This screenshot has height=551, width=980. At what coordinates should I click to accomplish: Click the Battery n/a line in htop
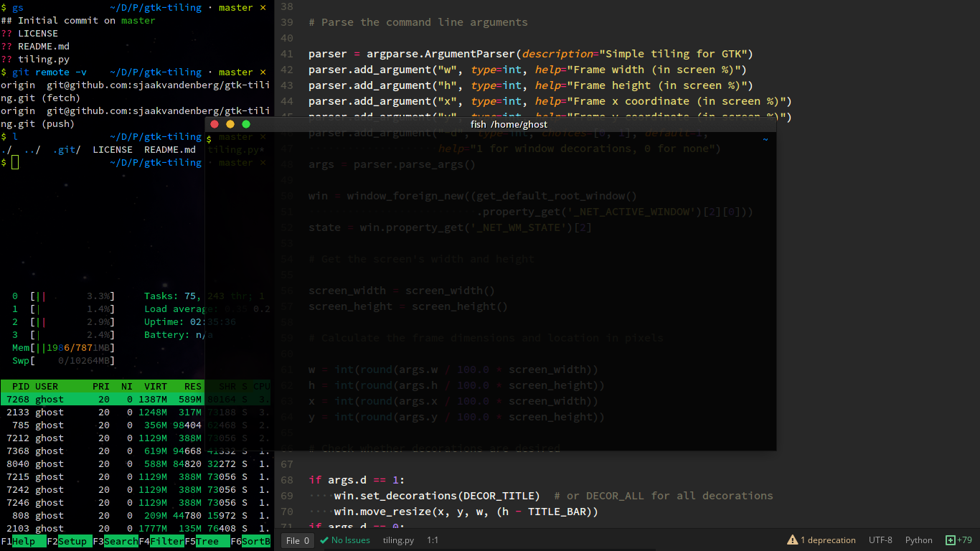click(x=179, y=335)
